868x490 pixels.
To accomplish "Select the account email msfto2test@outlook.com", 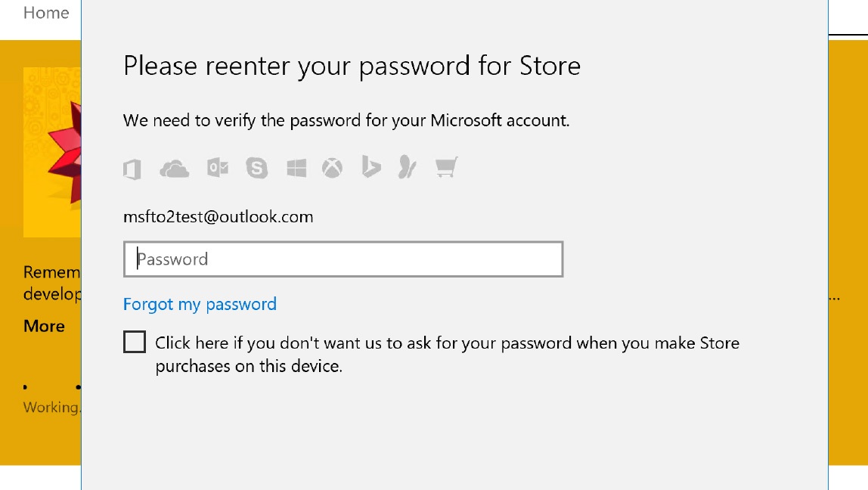I will pos(218,216).
